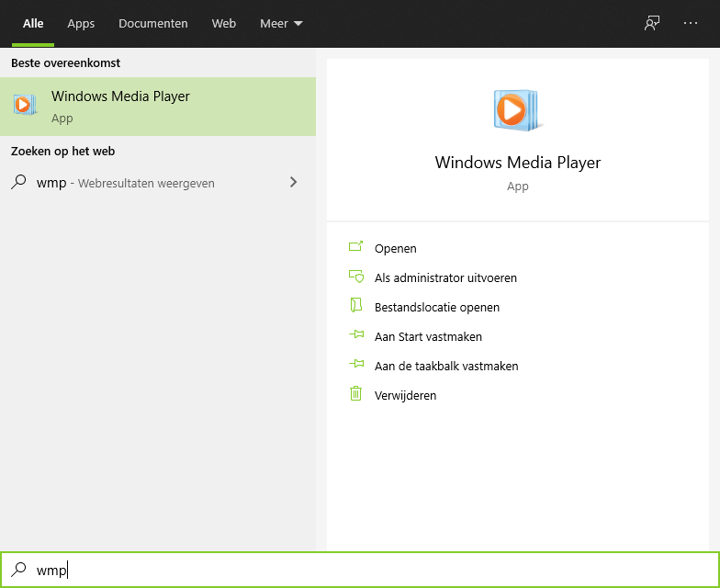Expand wmp web results with chevron arrow

294,182
